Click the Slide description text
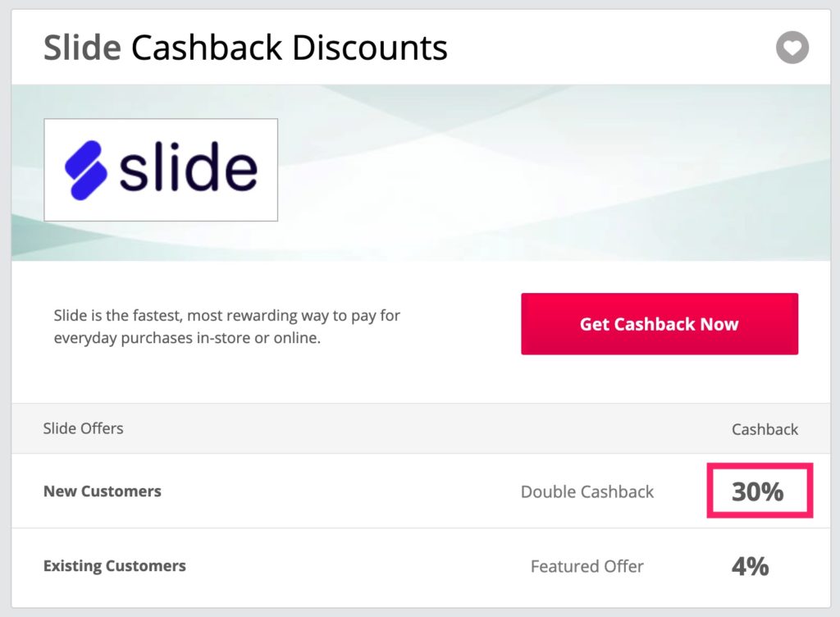The height and width of the screenshot is (617, 840). click(226, 325)
